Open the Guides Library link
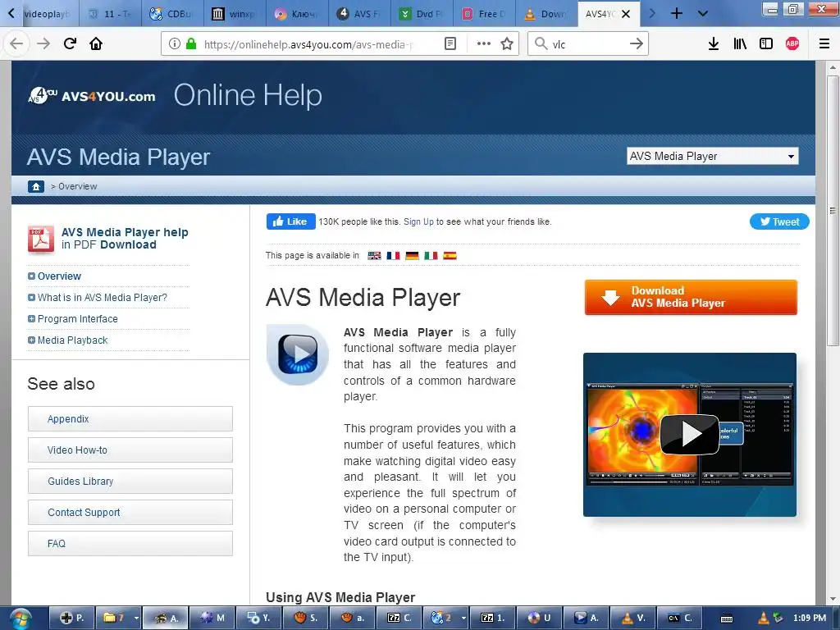The height and width of the screenshot is (630, 840). (130, 481)
